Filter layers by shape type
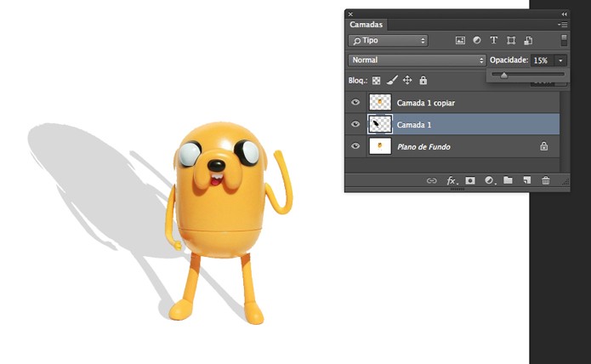The image size is (591, 364). (x=511, y=40)
